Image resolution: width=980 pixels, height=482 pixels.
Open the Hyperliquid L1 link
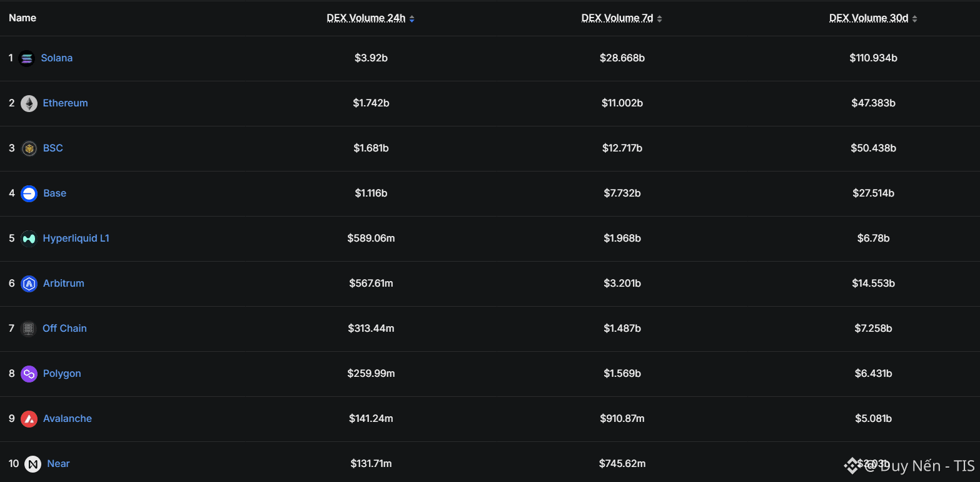click(x=76, y=238)
